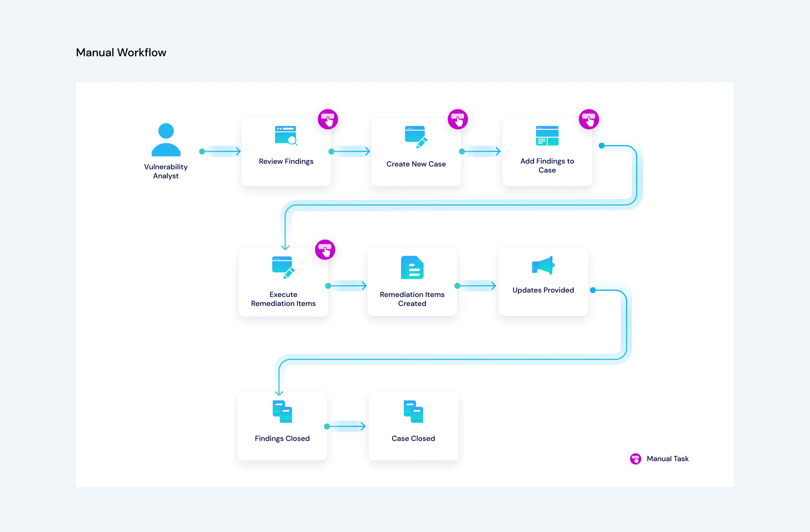Click the Review Findings magnifier window icon
810x532 pixels.
coord(286,136)
